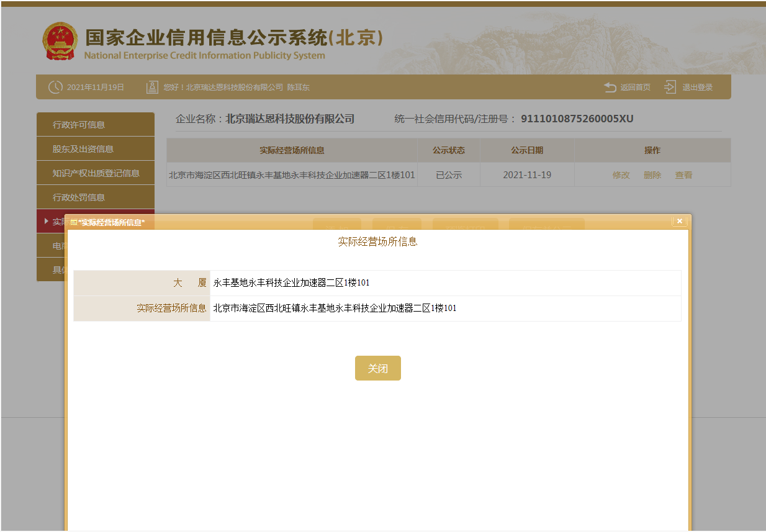766x532 pixels.
Task: Click the 公示状态 column header
Action: coord(449,150)
